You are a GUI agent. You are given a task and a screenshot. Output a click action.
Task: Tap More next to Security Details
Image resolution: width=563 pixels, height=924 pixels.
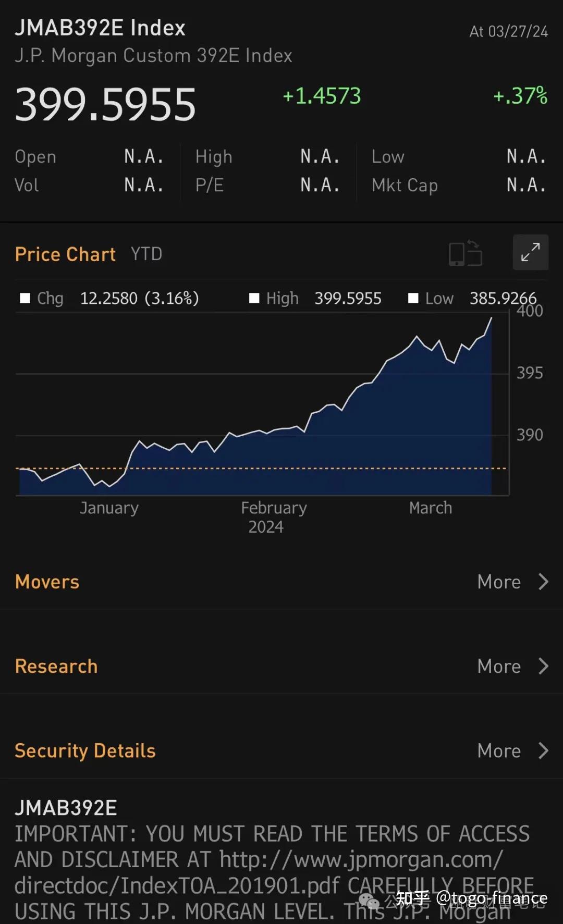[499, 751]
